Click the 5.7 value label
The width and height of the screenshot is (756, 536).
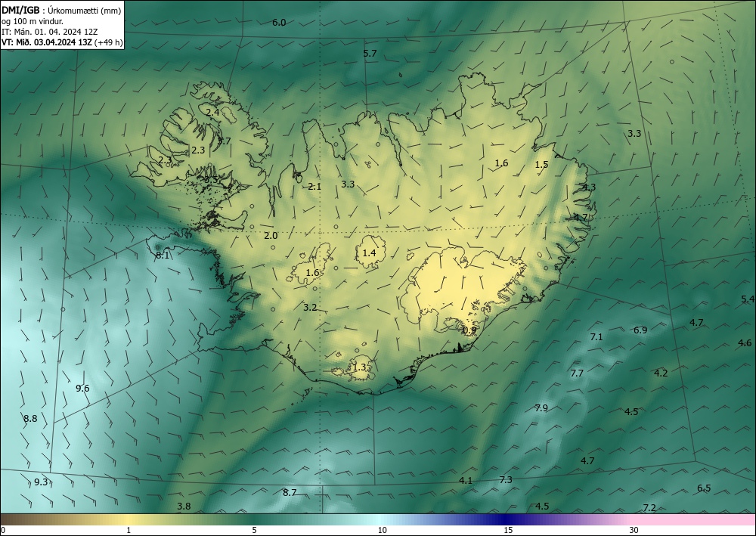370,54
